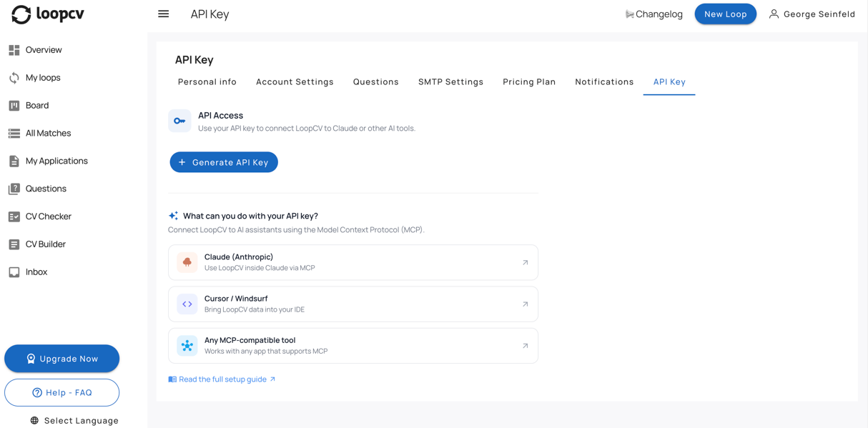Click the 'API Access' heading text
The height and width of the screenshot is (428, 868).
point(220,116)
